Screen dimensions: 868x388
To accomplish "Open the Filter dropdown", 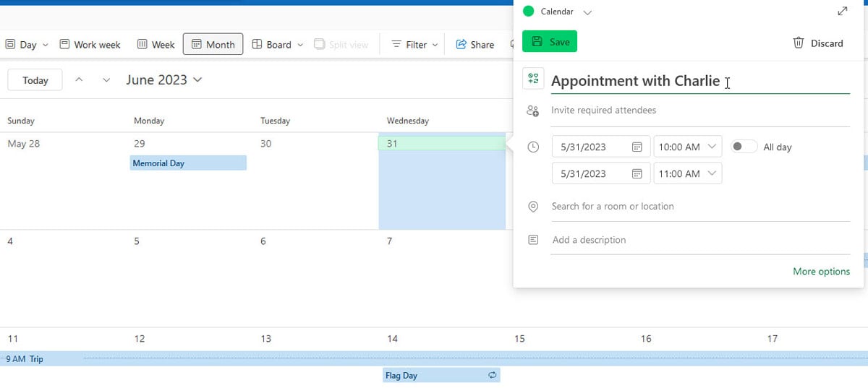I will 415,45.
